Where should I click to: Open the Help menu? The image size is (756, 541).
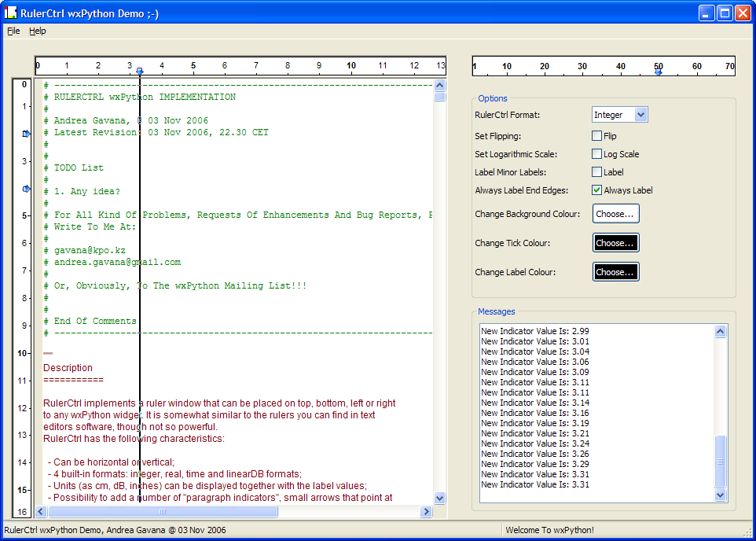click(38, 31)
